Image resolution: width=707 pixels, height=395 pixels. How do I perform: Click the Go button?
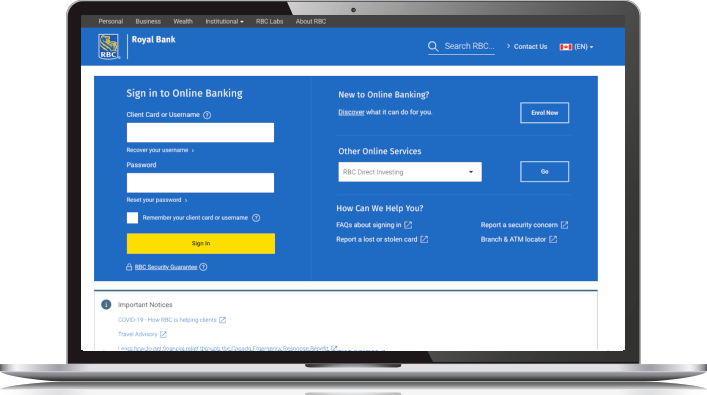click(x=544, y=172)
